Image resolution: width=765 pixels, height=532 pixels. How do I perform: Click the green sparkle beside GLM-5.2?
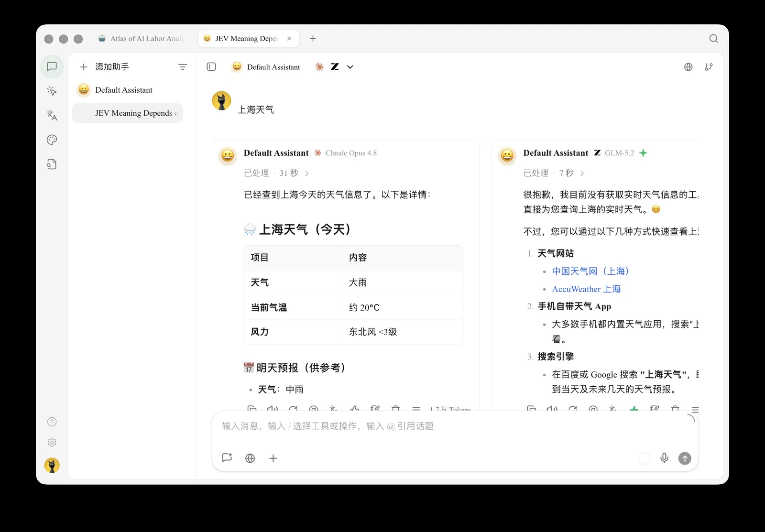(x=643, y=153)
